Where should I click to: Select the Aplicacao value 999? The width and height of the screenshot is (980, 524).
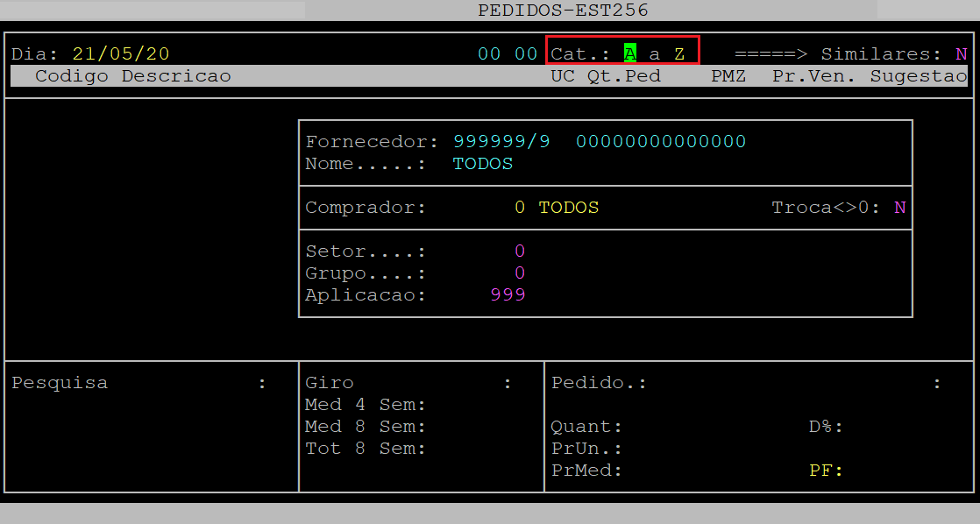(508, 295)
